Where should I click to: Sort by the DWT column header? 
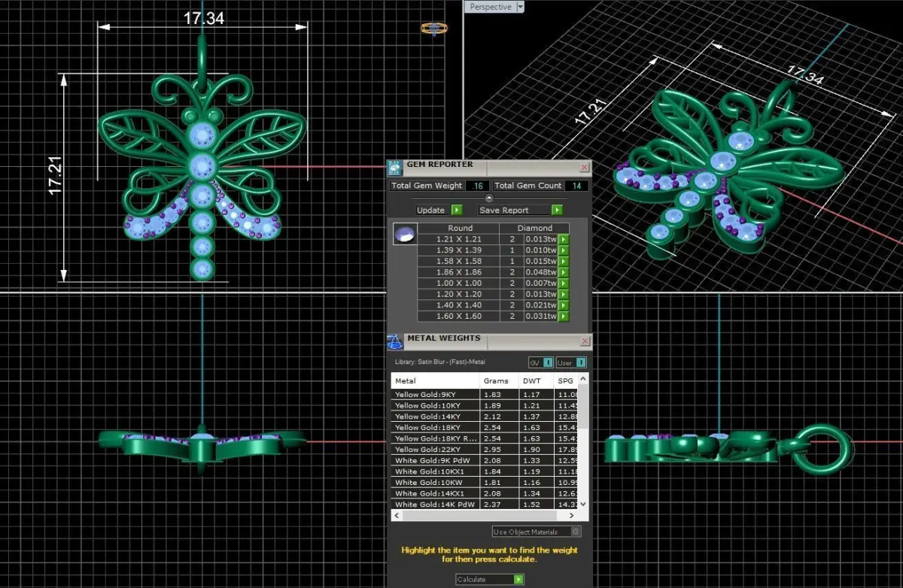point(535,381)
